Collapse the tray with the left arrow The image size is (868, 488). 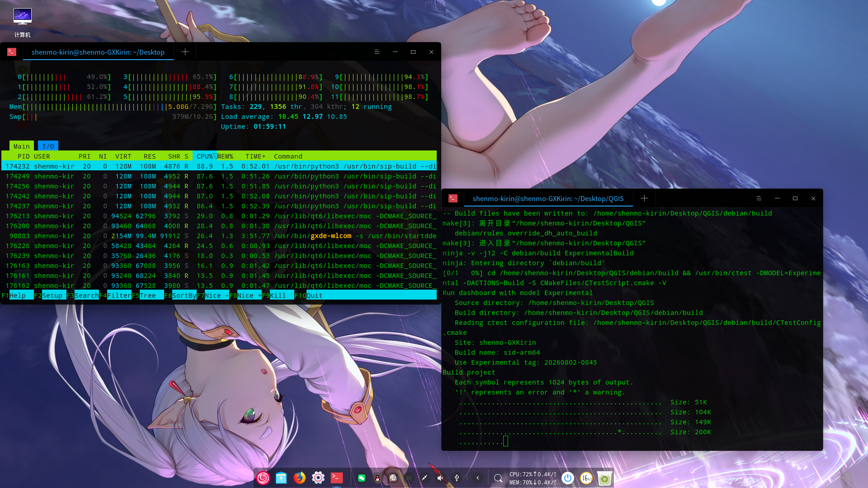point(478,478)
